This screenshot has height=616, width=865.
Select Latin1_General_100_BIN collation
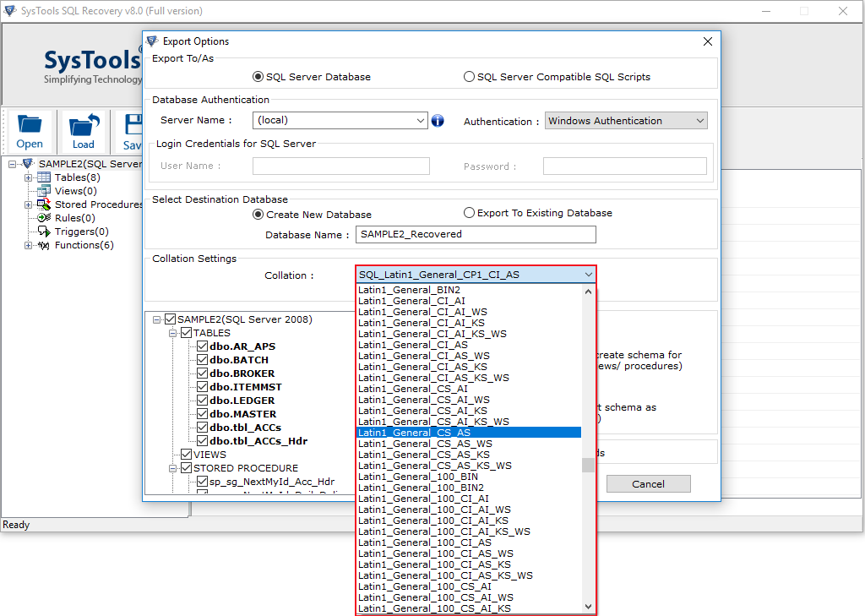pos(469,477)
